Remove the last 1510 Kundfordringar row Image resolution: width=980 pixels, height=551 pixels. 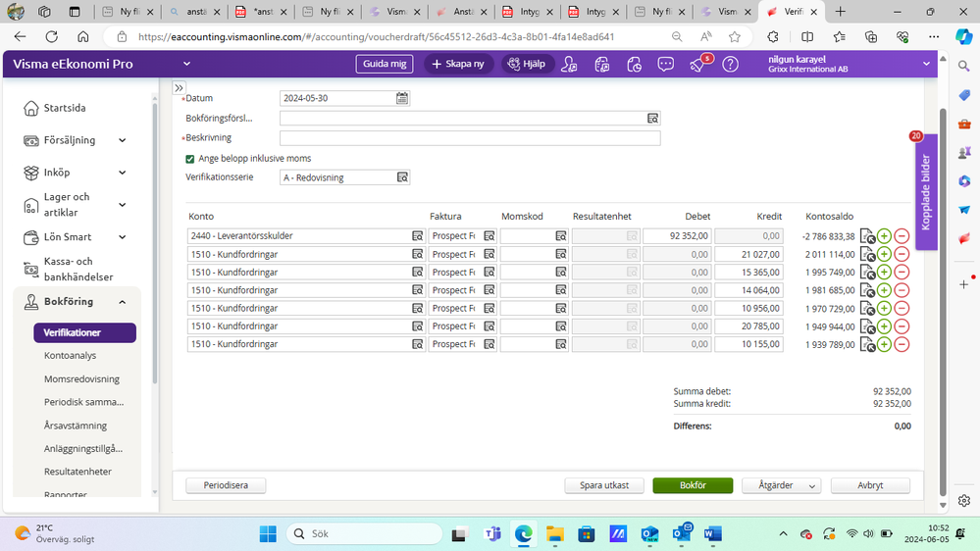tap(902, 344)
